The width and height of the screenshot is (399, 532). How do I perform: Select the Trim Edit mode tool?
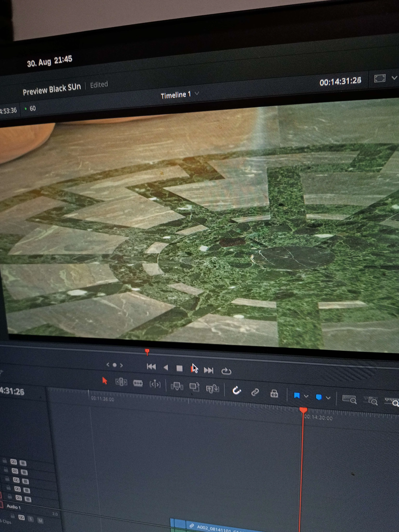pyautogui.click(x=121, y=382)
